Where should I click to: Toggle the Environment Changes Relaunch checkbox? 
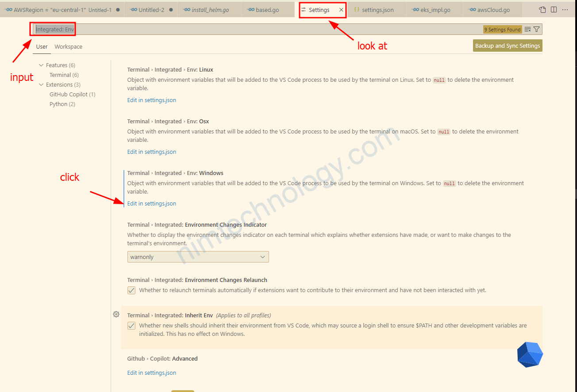coord(131,290)
